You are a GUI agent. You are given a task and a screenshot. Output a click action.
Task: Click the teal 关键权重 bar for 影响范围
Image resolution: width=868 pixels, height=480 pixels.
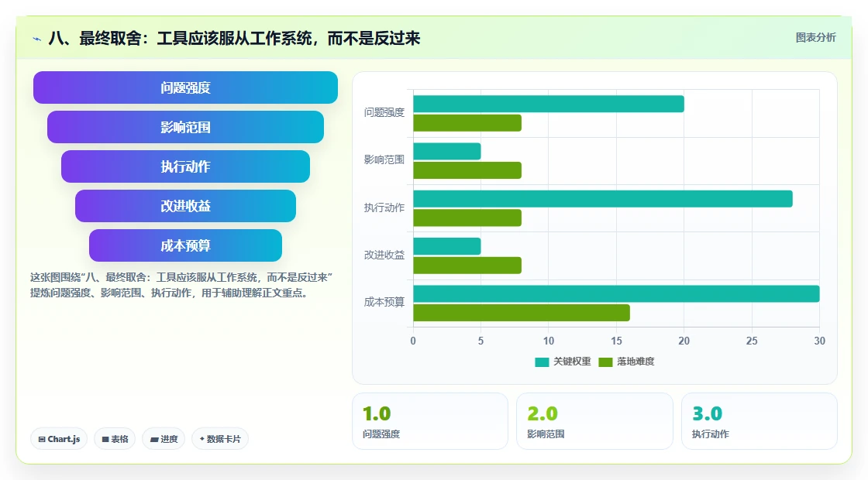(x=446, y=152)
